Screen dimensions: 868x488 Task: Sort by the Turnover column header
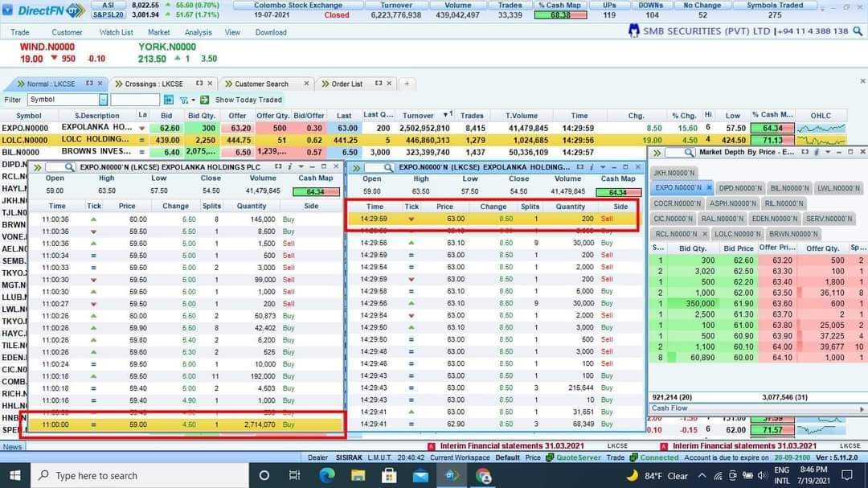click(418, 115)
